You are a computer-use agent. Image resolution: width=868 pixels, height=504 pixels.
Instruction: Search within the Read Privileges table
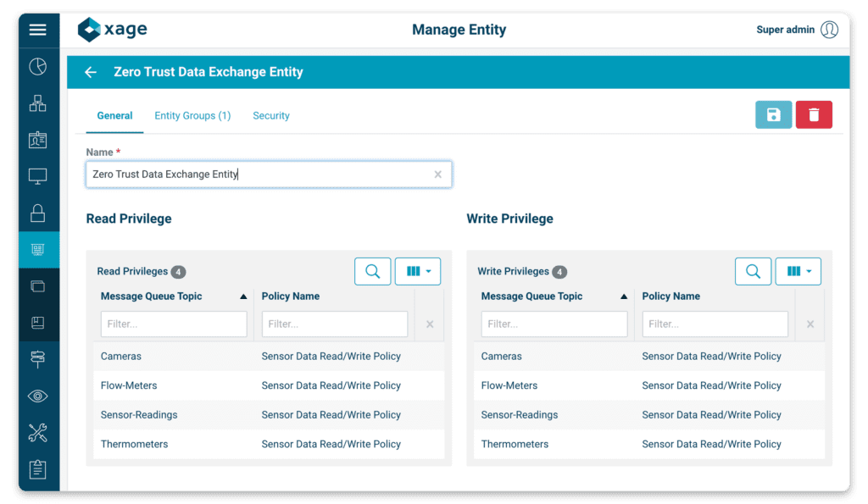pyautogui.click(x=372, y=271)
